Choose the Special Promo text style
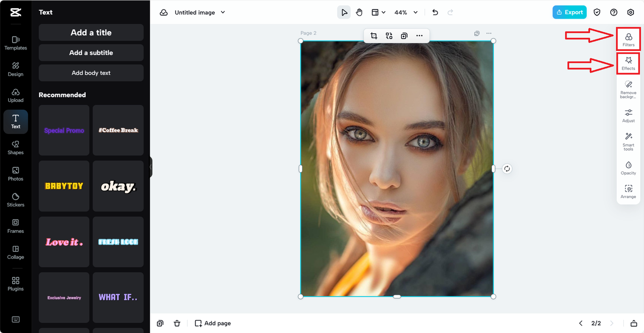Image resolution: width=644 pixels, height=333 pixels. [64, 130]
